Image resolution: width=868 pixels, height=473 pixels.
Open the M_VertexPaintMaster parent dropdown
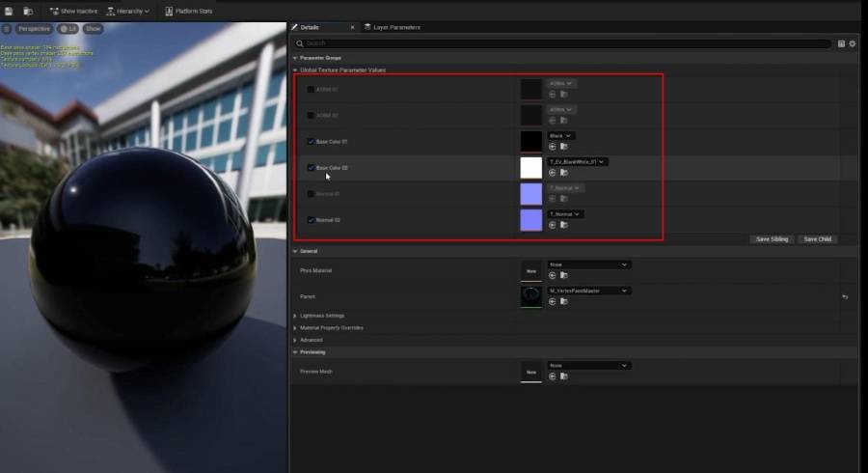coord(589,291)
